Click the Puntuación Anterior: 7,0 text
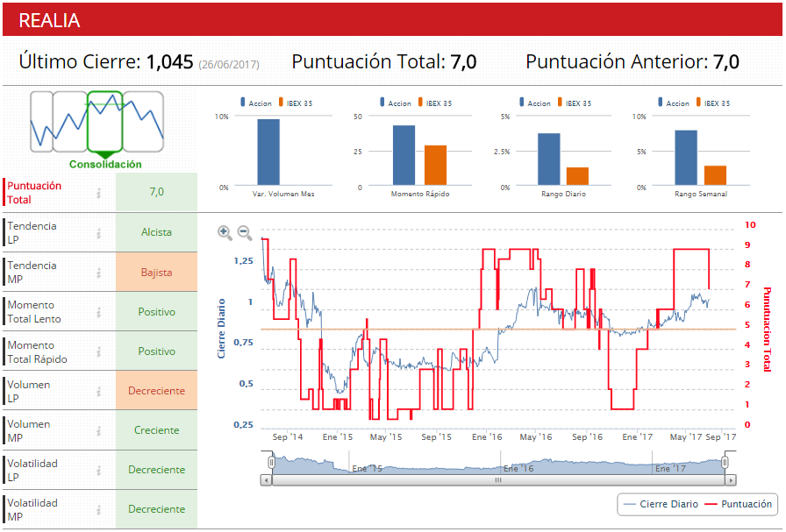Screen dimensions: 786x532 click(632, 62)
